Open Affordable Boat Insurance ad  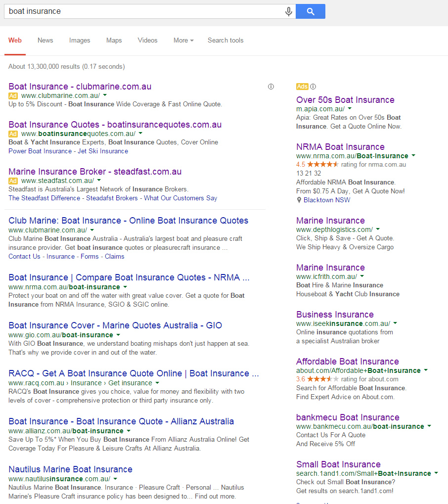coord(348,361)
